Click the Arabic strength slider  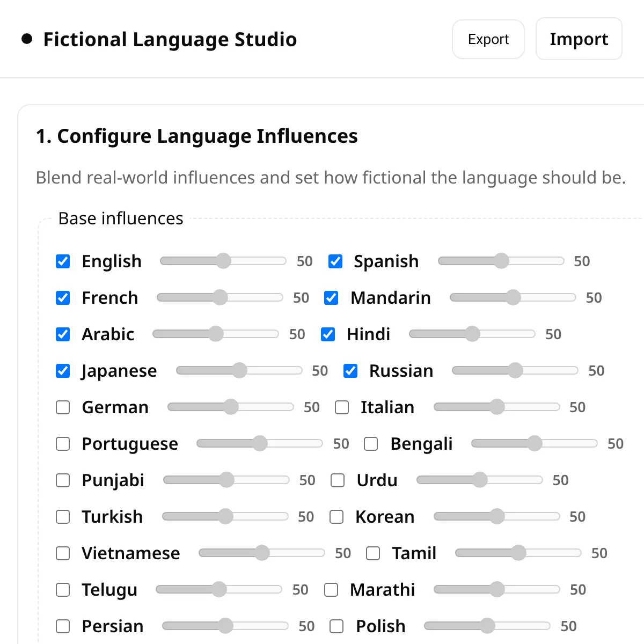[216, 334]
